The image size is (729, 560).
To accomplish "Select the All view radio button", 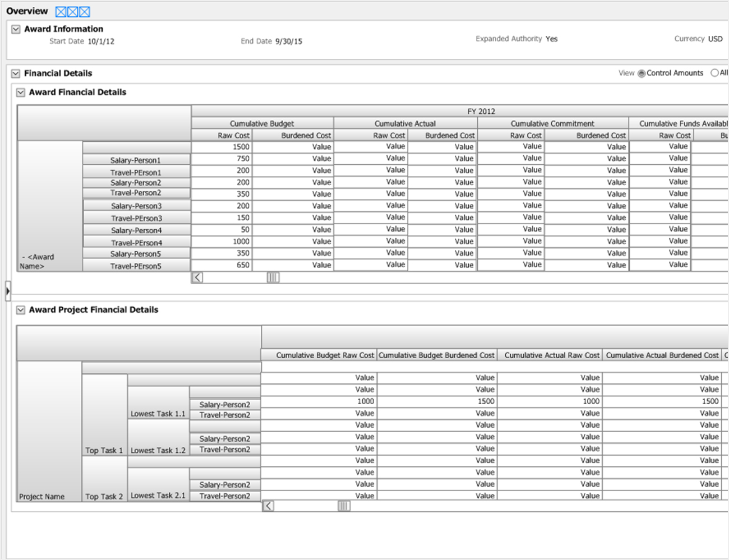I will (714, 73).
